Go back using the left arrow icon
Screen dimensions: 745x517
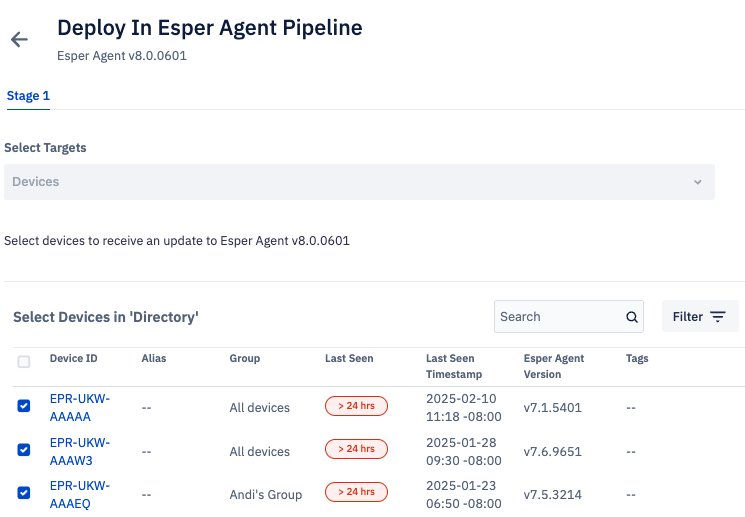click(x=19, y=39)
